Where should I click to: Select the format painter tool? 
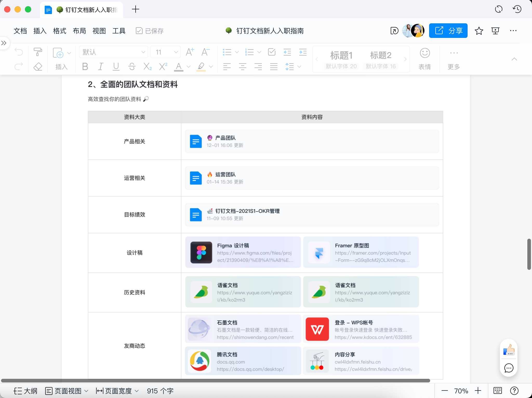pyautogui.click(x=38, y=52)
